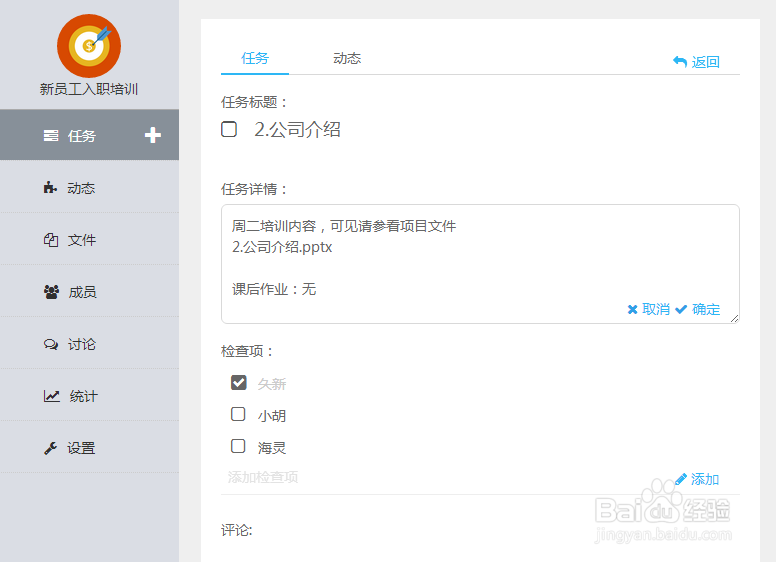776x562 pixels.
Task: Click inside the 任务详情 text area
Action: point(480,264)
